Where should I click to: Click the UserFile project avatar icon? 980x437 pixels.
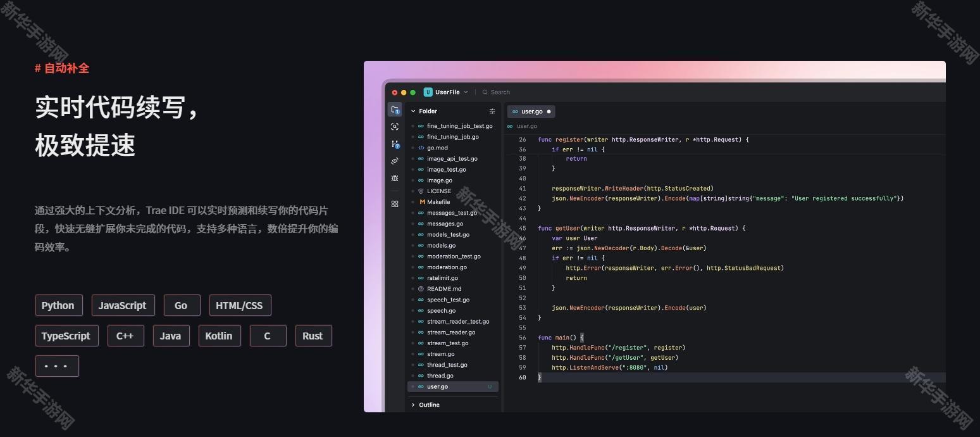428,92
